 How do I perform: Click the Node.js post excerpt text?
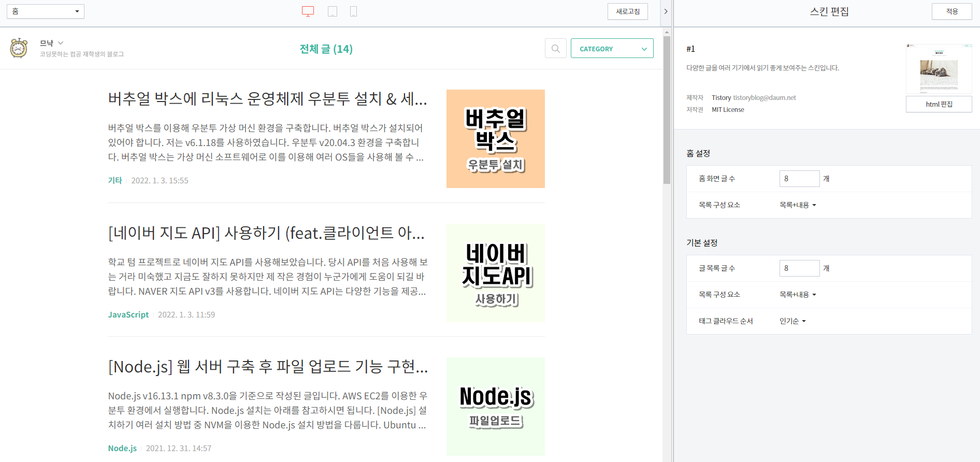[x=268, y=410]
